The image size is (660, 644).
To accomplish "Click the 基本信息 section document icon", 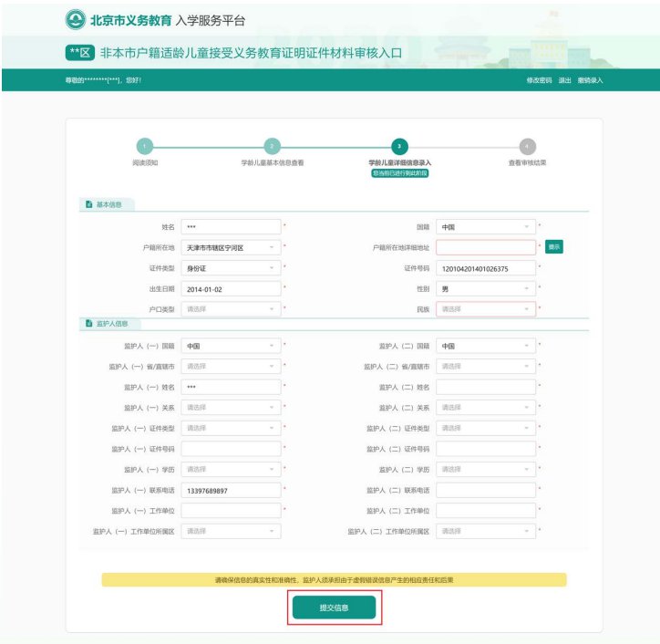I will click(x=88, y=204).
